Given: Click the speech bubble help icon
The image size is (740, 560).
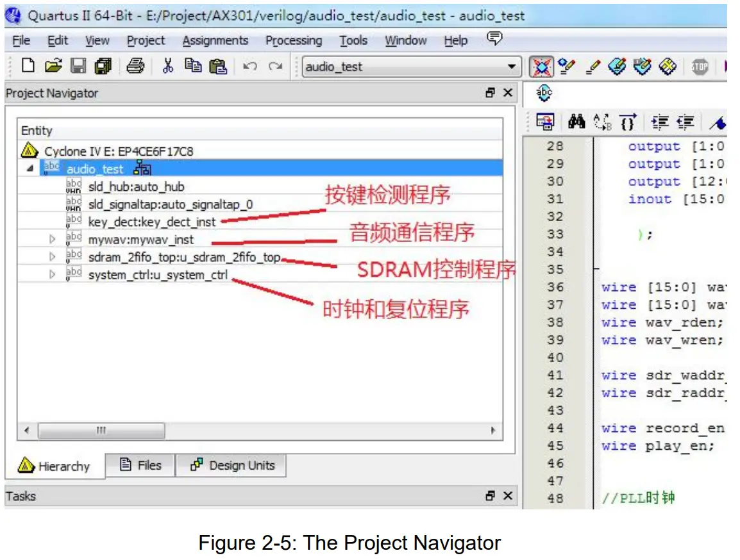Looking at the screenshot, I should [494, 38].
